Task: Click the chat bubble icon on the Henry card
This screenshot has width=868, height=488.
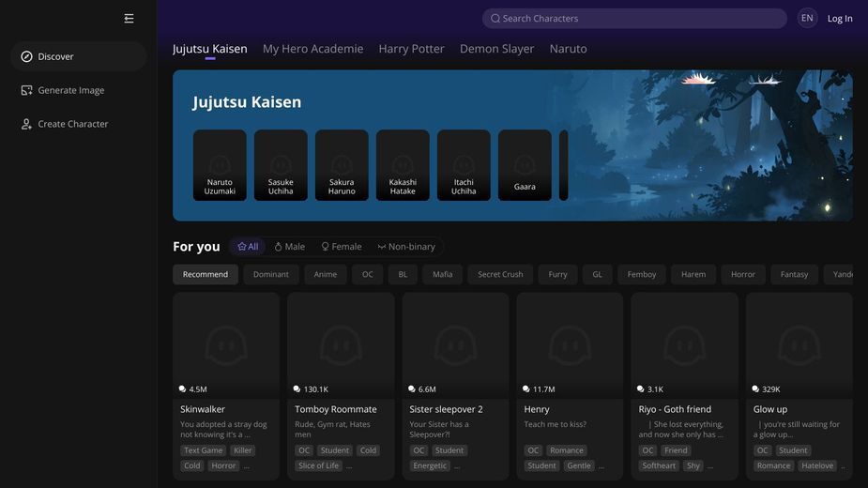Action: [525, 389]
